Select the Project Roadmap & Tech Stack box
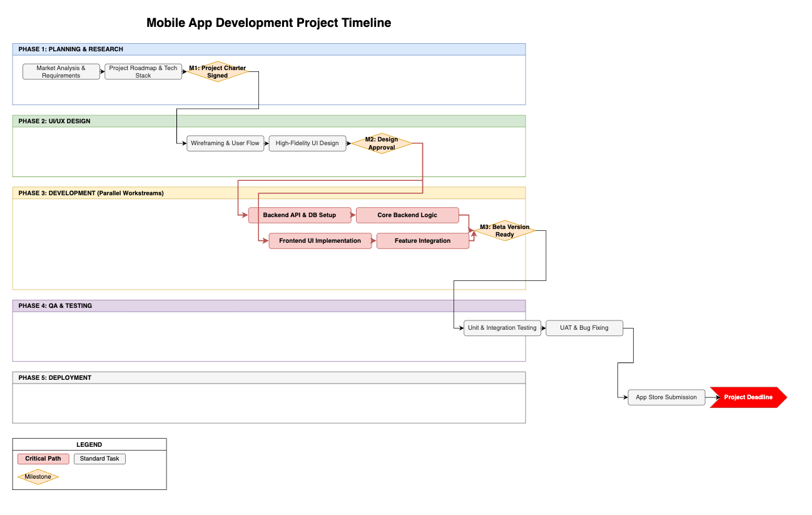 pos(143,72)
